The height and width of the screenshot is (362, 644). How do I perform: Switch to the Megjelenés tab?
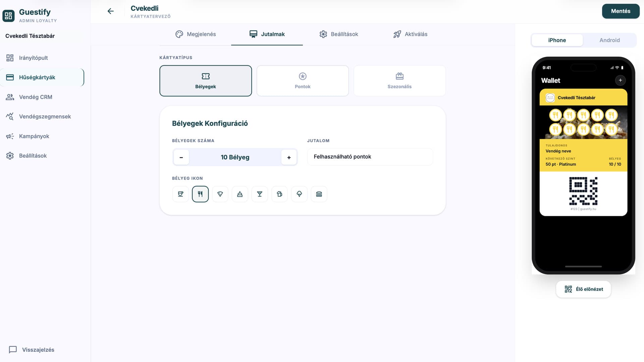[x=195, y=34]
